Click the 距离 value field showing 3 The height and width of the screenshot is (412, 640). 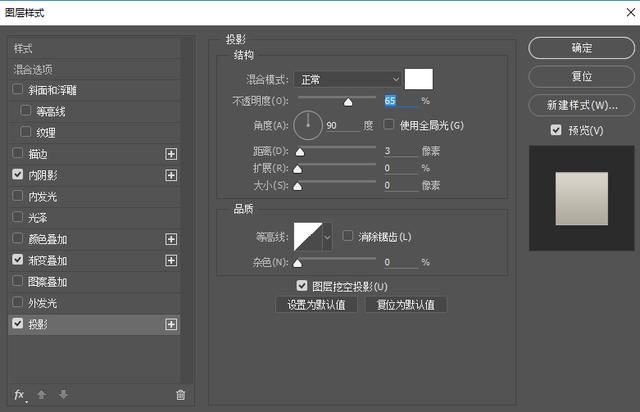pos(401,151)
